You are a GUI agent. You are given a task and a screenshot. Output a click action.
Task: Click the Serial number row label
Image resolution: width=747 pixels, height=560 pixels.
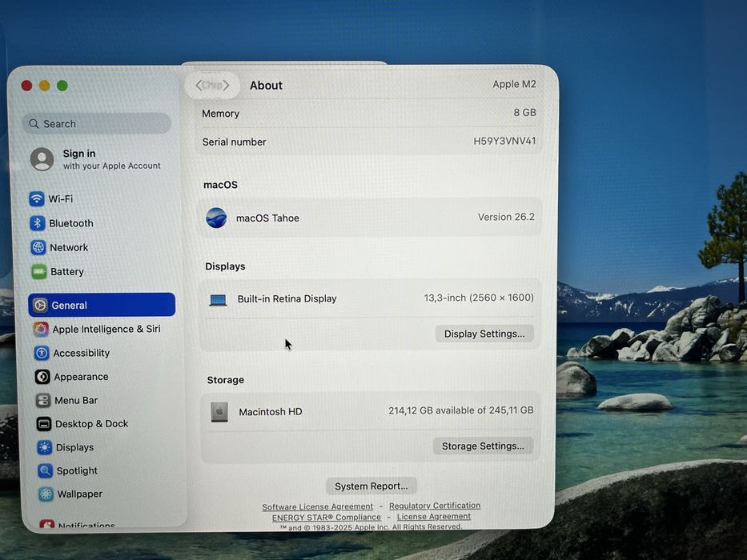234,142
